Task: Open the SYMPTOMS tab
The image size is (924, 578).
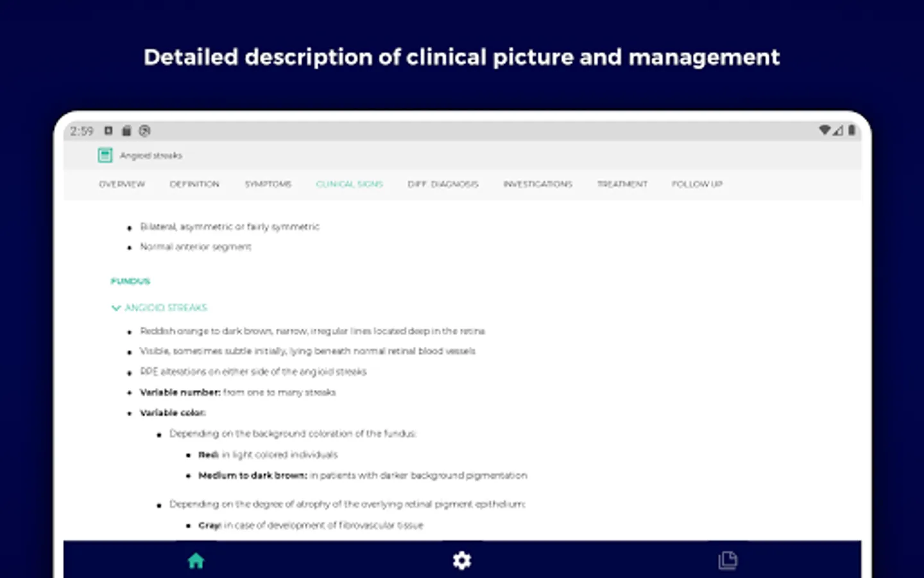Action: coord(268,184)
